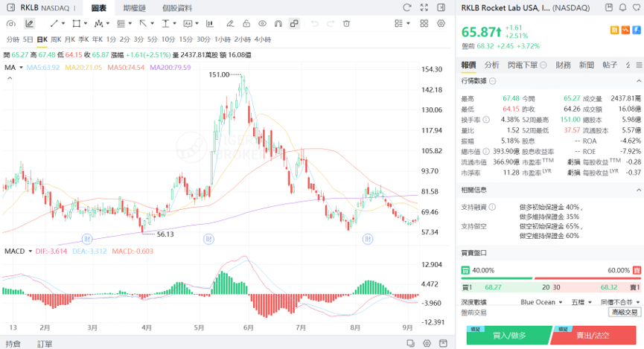Switch to 個股資料 tab
Viewport: 644px width, 349px height.
coord(177,7)
